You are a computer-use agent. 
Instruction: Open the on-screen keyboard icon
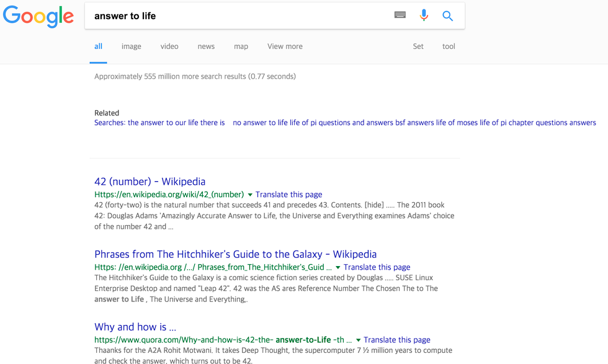400,16
